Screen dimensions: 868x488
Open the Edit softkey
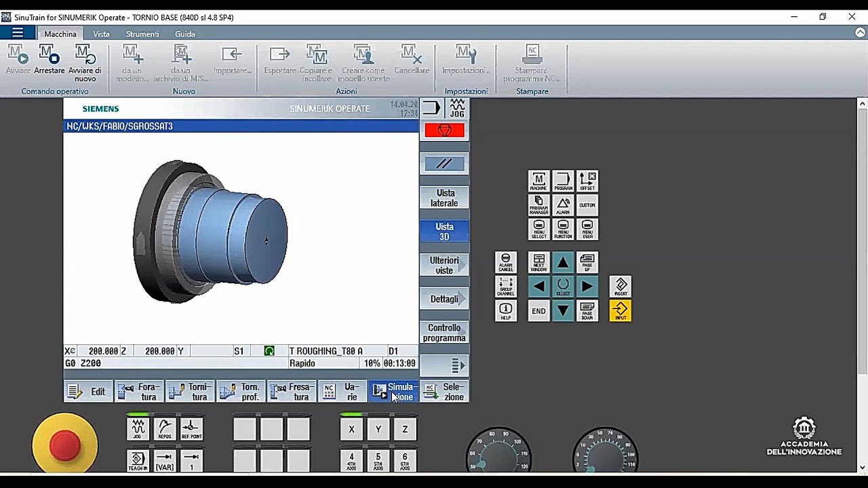pos(89,391)
